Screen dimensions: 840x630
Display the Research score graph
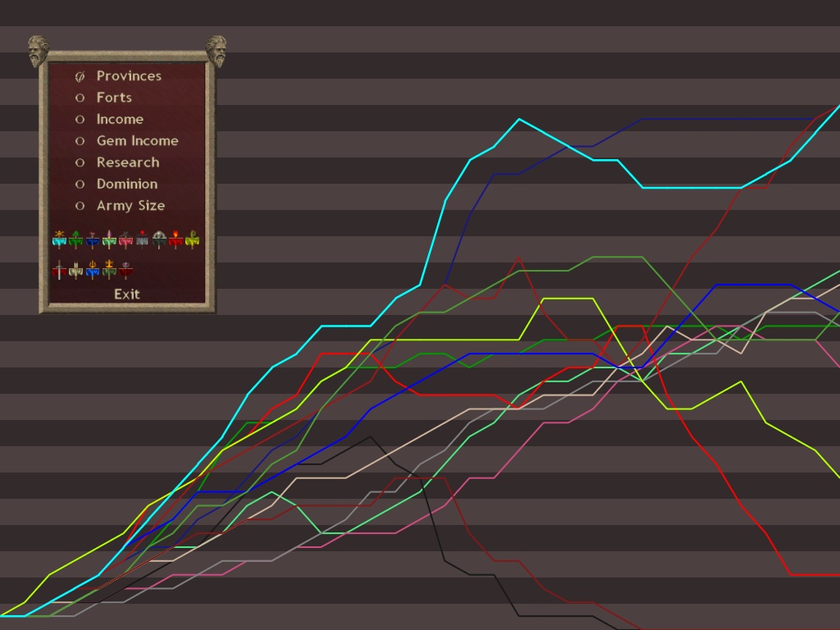(x=117, y=162)
